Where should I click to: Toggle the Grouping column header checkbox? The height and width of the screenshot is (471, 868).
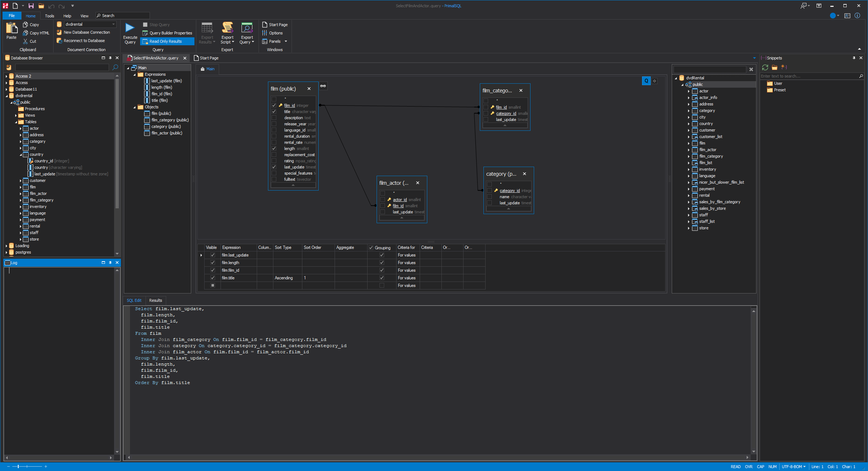(x=371, y=248)
